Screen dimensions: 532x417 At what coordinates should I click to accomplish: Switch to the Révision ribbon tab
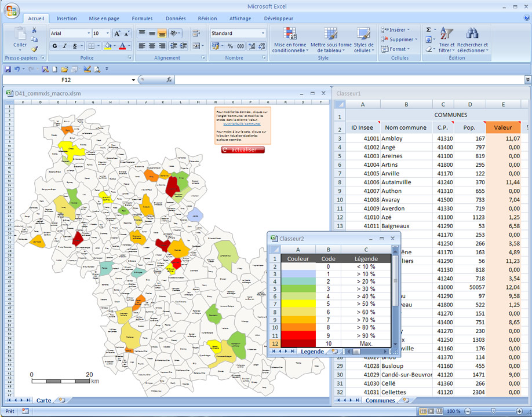[x=207, y=19]
